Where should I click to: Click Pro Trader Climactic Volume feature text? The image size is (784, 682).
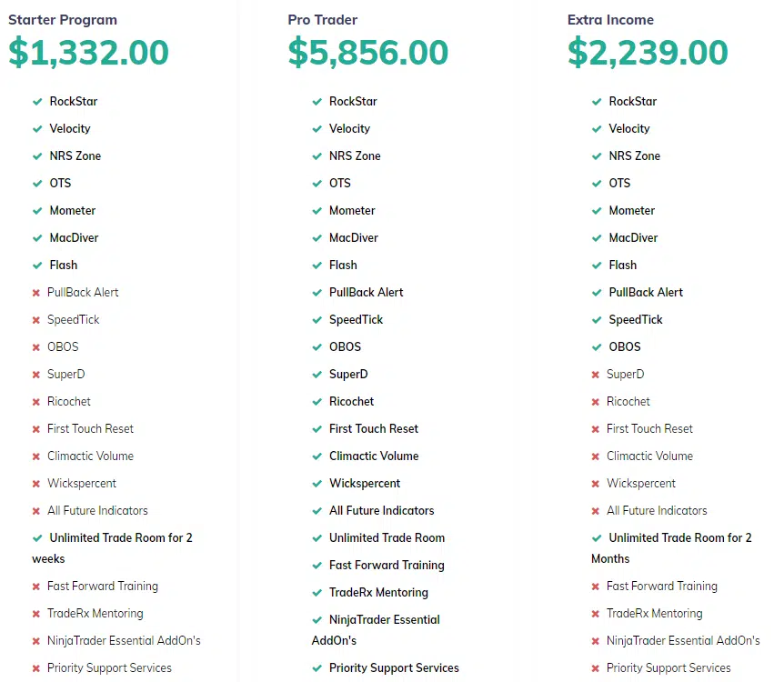point(374,456)
